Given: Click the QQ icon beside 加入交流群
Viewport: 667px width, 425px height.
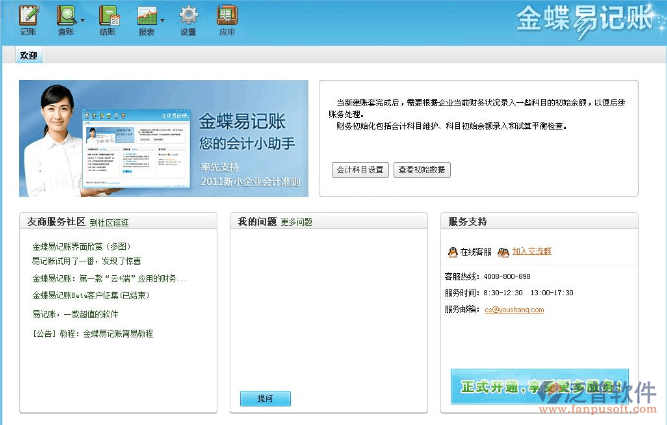Looking at the screenshot, I should pyautogui.click(x=505, y=251).
